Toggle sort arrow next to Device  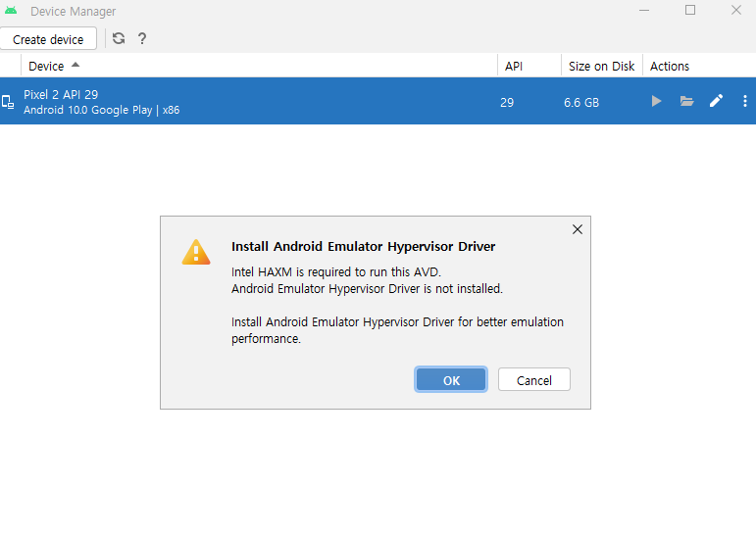76,65
